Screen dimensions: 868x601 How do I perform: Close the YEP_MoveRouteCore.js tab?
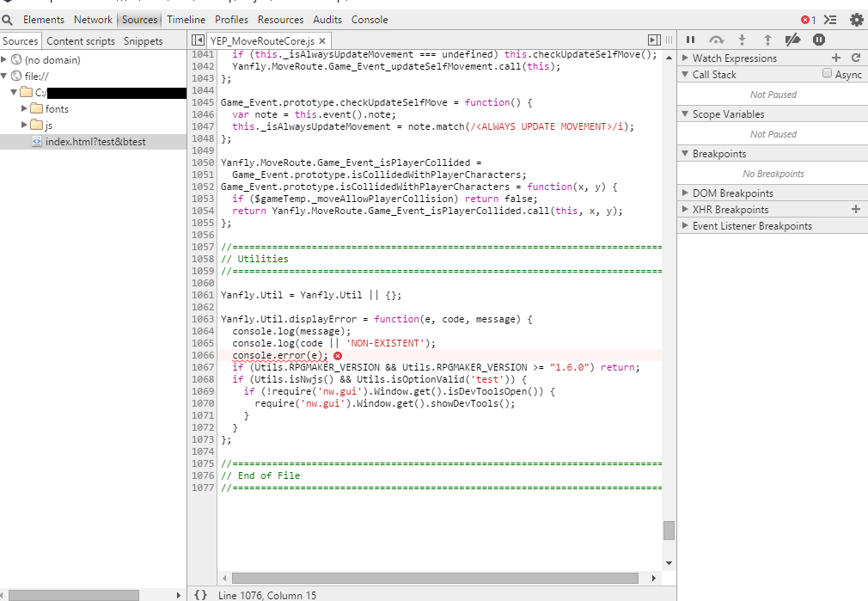[x=322, y=41]
